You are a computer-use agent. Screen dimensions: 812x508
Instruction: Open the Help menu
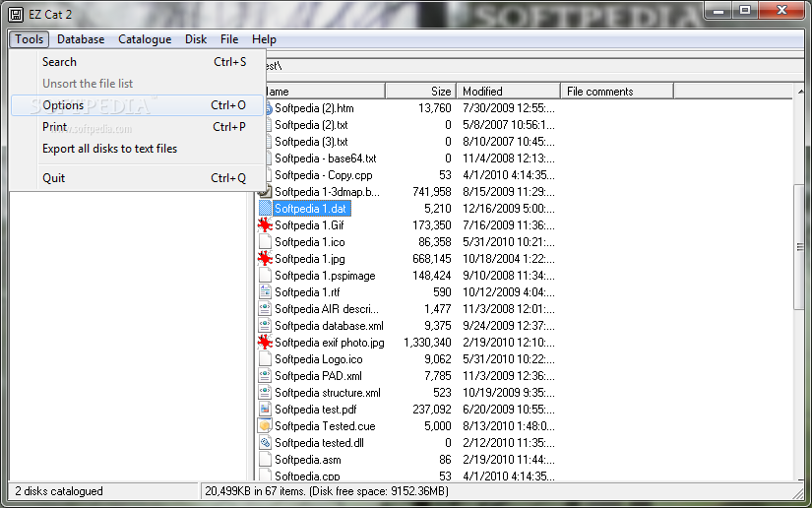(264, 39)
